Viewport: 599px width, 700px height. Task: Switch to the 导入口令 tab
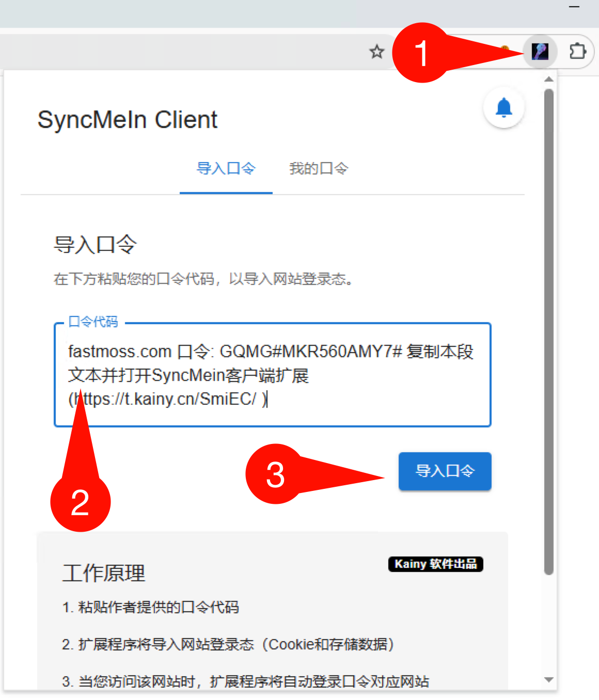(226, 169)
